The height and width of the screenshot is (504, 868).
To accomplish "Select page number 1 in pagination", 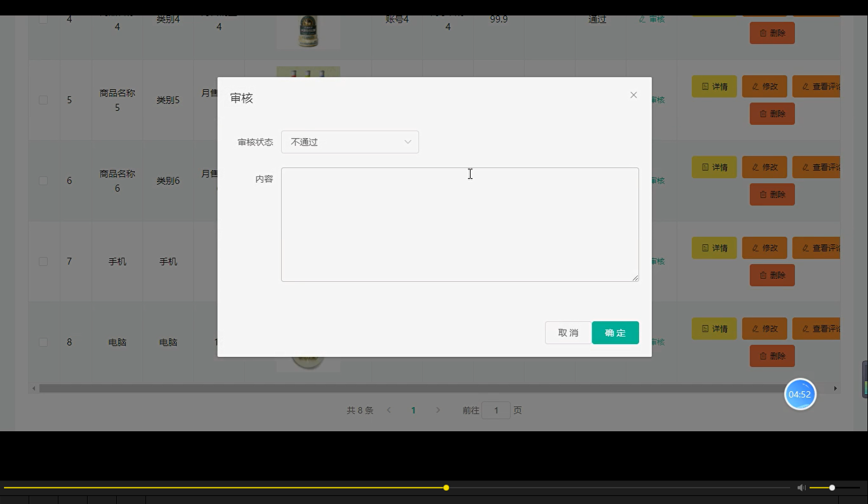I will (413, 410).
